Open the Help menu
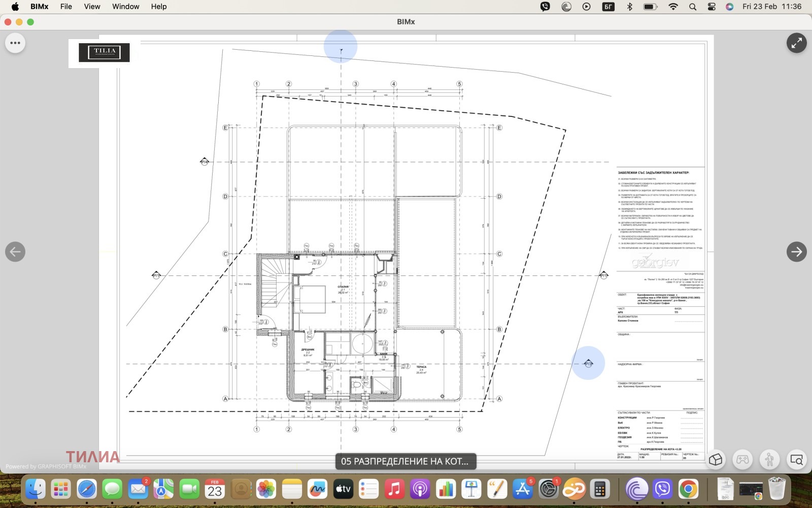This screenshot has height=508, width=812. click(x=159, y=7)
